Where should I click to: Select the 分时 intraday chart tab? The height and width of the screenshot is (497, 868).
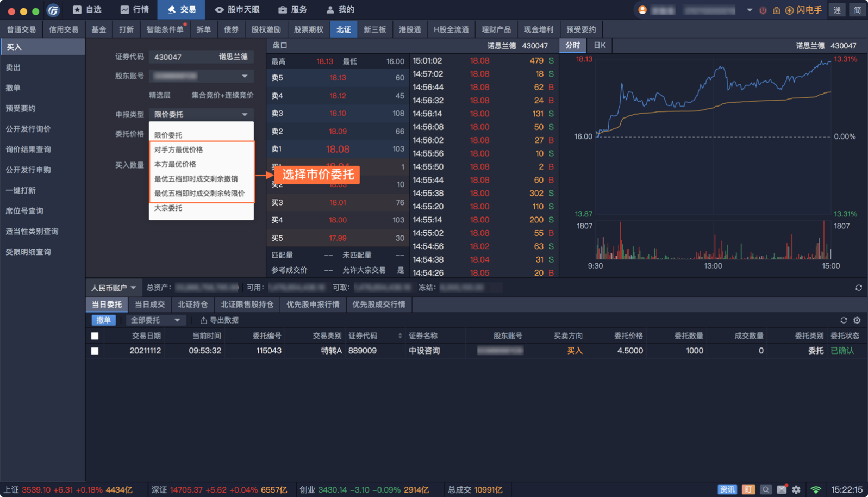pos(573,46)
